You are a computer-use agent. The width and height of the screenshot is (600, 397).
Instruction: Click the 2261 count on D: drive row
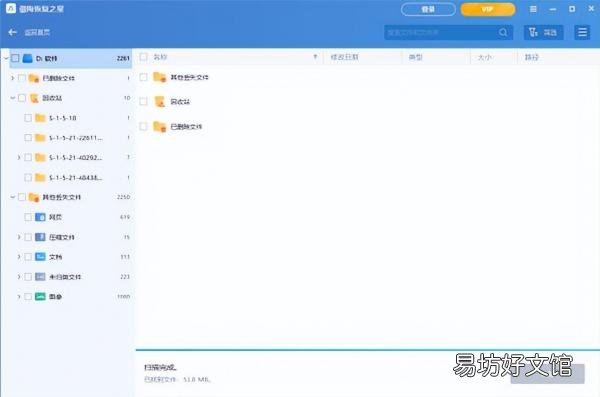[123, 58]
